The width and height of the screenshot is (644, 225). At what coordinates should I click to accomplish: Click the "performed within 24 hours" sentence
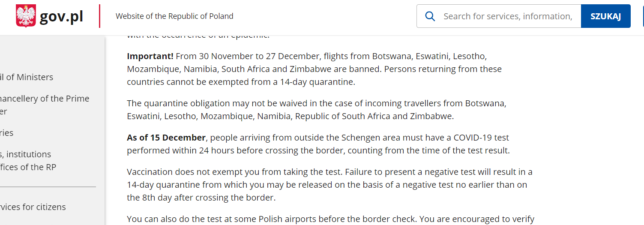pyautogui.click(x=318, y=150)
